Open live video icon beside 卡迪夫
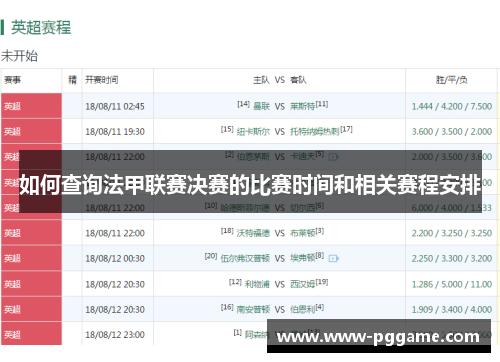The width and height of the screenshot is (500, 362). pos(333,157)
